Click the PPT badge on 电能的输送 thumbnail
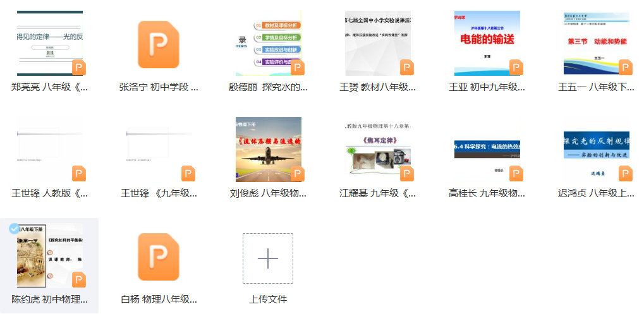This screenshot has height=321, width=644. tap(516, 68)
